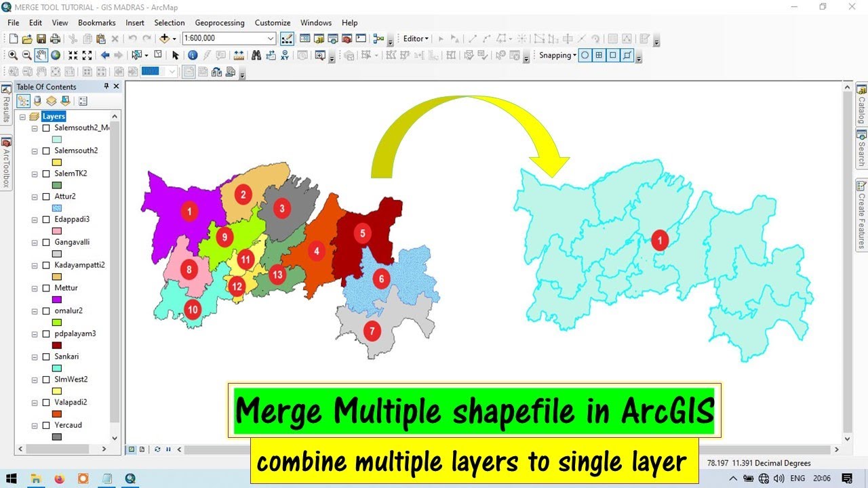868x488 pixels.
Task: Collapse the Valapadi2 layer legend
Action: pyautogui.click(x=35, y=402)
